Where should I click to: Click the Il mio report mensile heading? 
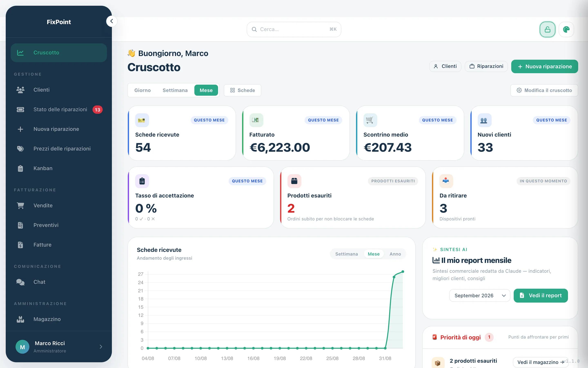472,260
